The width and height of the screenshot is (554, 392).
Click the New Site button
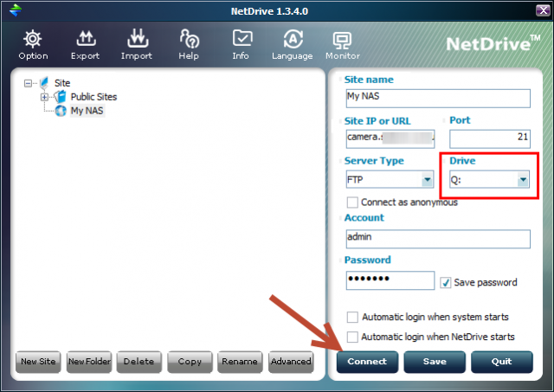point(38,362)
